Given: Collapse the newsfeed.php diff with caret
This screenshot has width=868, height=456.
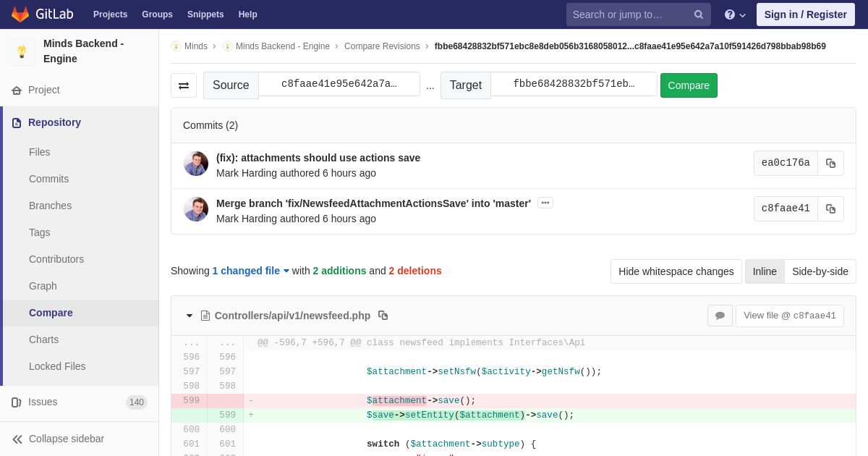Looking at the screenshot, I should click(190, 316).
